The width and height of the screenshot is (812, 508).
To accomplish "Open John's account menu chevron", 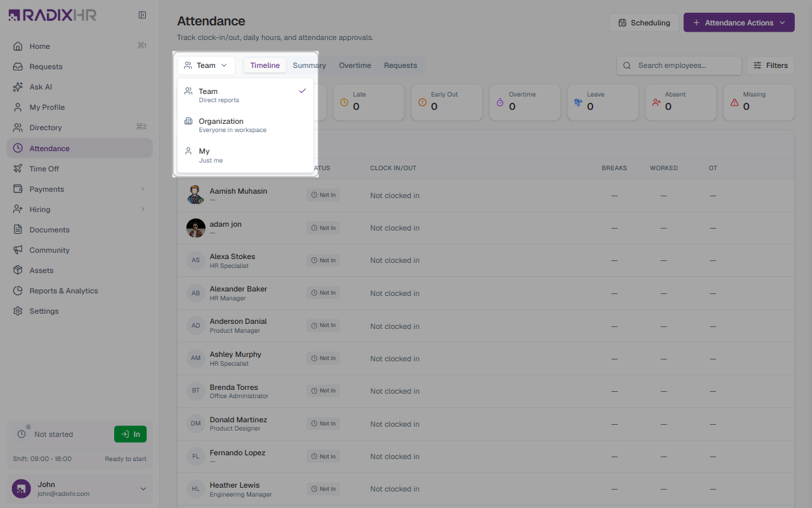I will pyautogui.click(x=143, y=489).
